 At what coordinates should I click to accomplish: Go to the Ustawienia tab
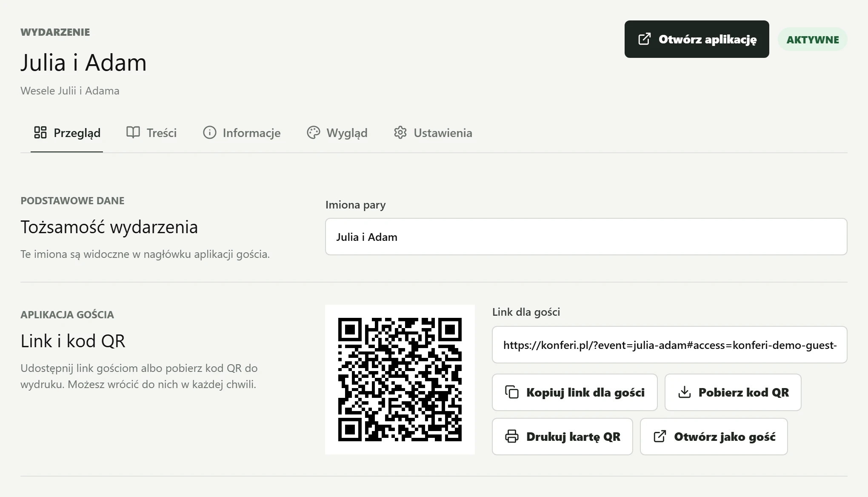pyautogui.click(x=433, y=133)
